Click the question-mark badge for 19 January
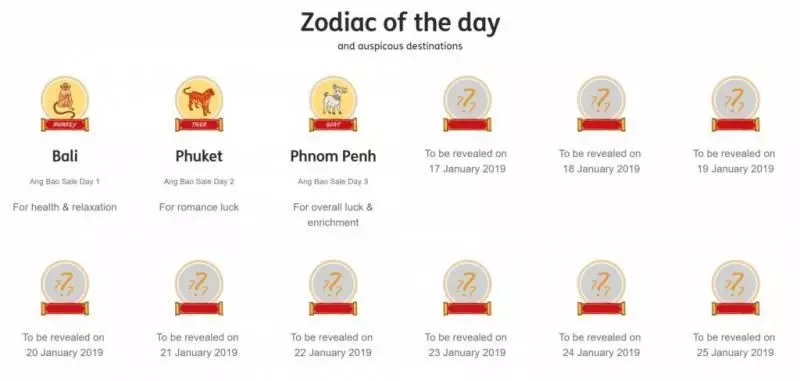Screen dimensions: 800x381 pos(736,104)
